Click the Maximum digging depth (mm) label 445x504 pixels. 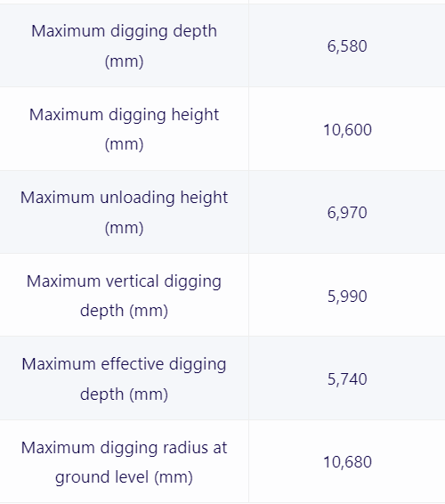(124, 46)
